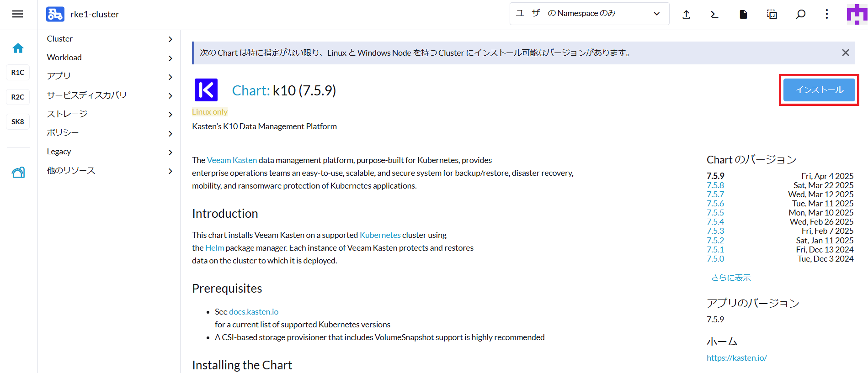Click the K10 chart logo

(x=206, y=90)
